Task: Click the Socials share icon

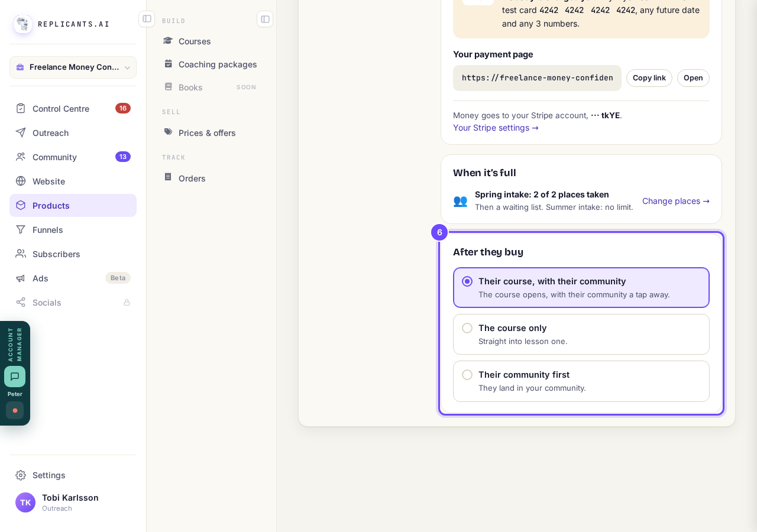Action: click(x=21, y=302)
